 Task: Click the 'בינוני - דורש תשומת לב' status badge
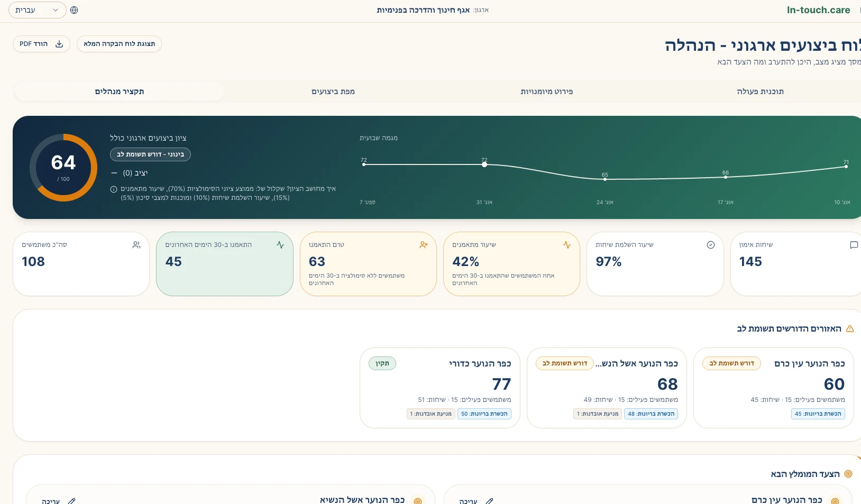point(150,154)
